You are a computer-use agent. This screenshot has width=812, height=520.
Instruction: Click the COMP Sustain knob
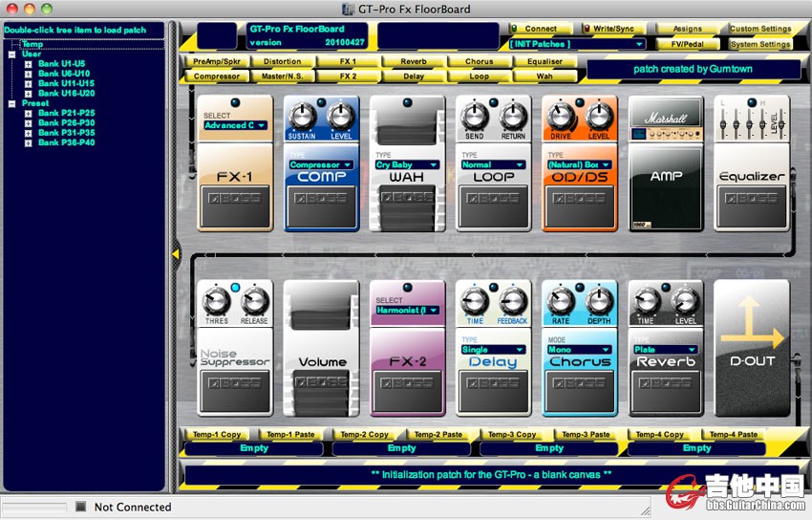click(303, 116)
